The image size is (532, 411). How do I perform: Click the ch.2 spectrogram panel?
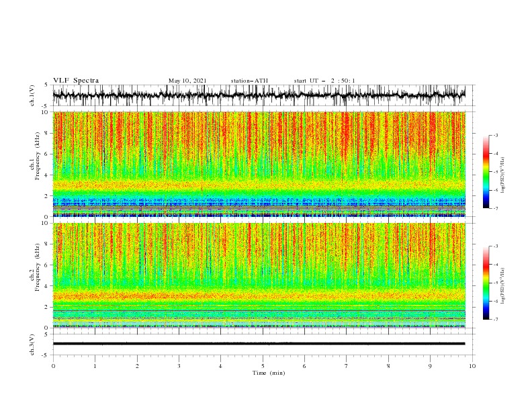259,275
